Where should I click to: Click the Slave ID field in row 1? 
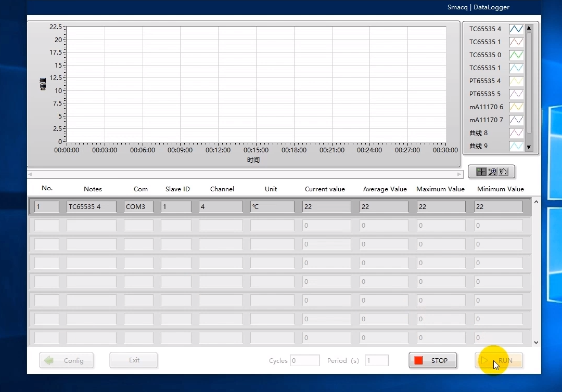[176, 206]
